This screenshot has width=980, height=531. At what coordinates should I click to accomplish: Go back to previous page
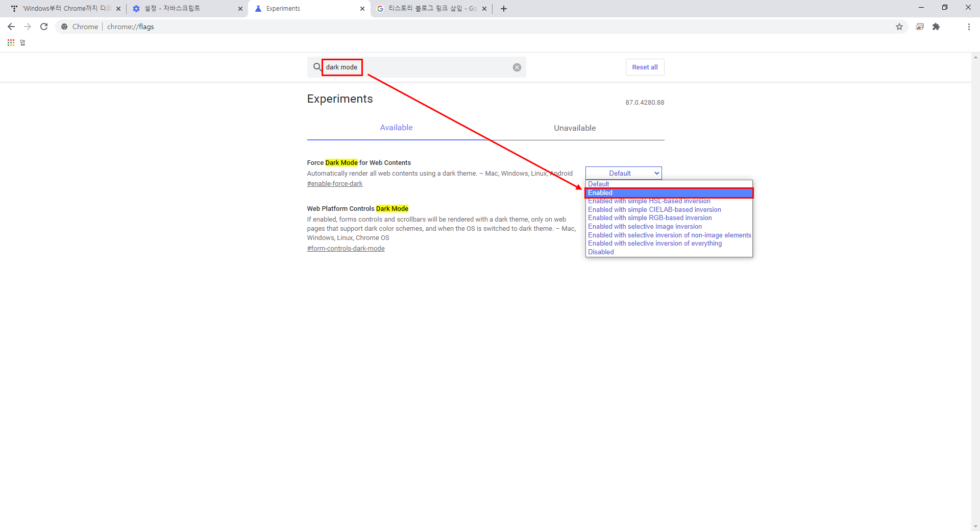11,27
